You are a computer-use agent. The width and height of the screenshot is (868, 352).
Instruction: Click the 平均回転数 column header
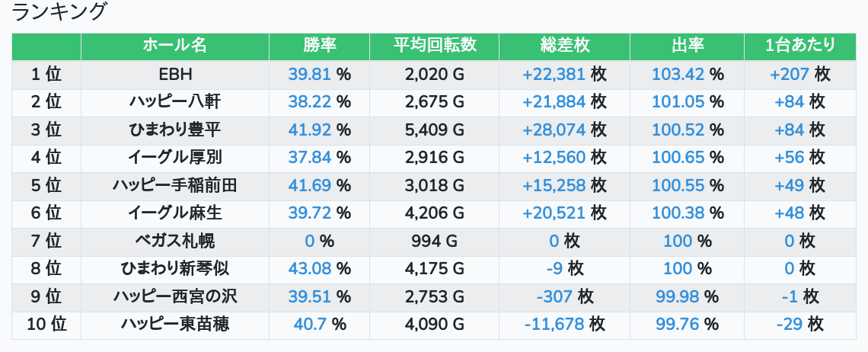434,46
